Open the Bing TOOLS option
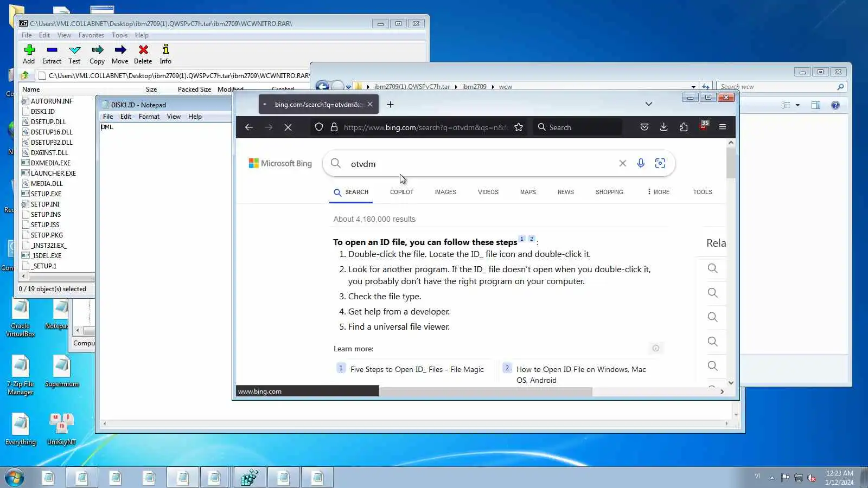The width and height of the screenshot is (868, 488). click(703, 192)
